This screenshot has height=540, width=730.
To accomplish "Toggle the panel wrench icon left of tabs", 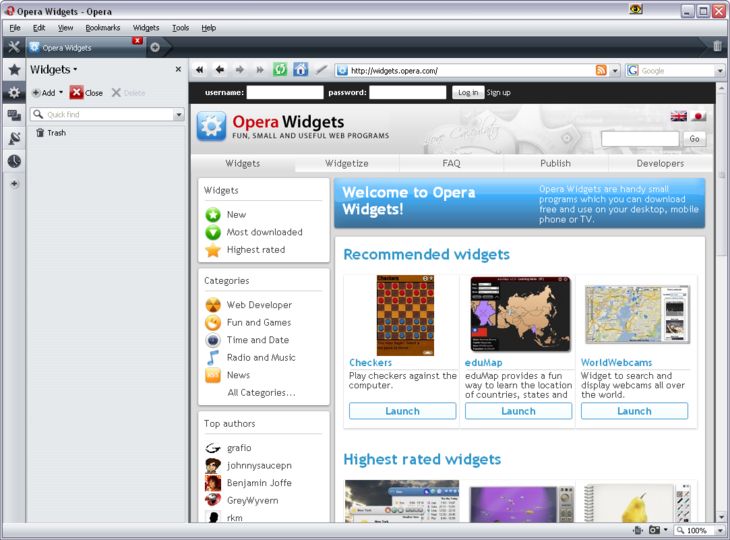I will tap(14, 47).
